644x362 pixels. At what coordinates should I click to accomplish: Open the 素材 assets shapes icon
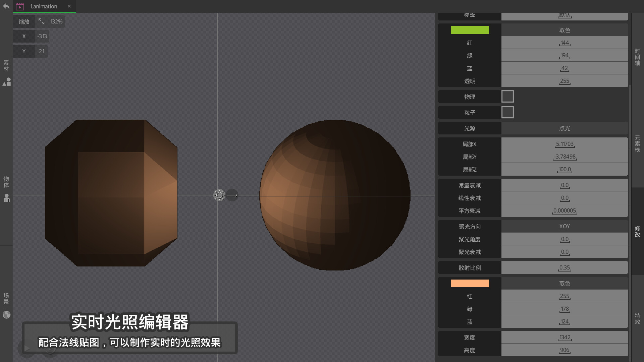click(7, 82)
